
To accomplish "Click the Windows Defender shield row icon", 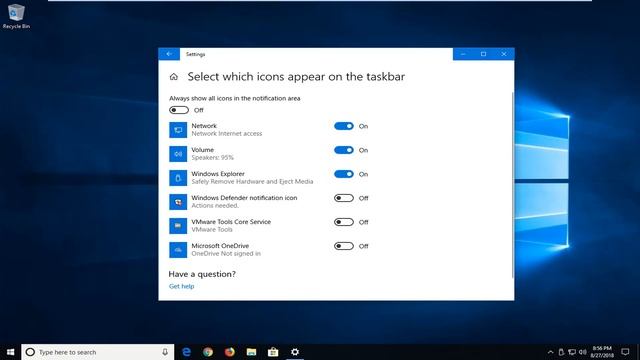I will click(178, 202).
